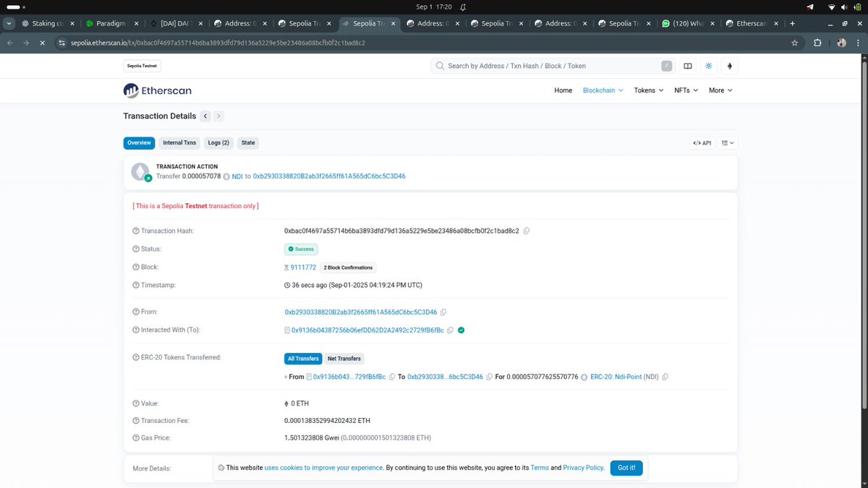Screen dimensions: 868x488
Task: Click the Sepolia Testnet badge
Action: click(142, 66)
